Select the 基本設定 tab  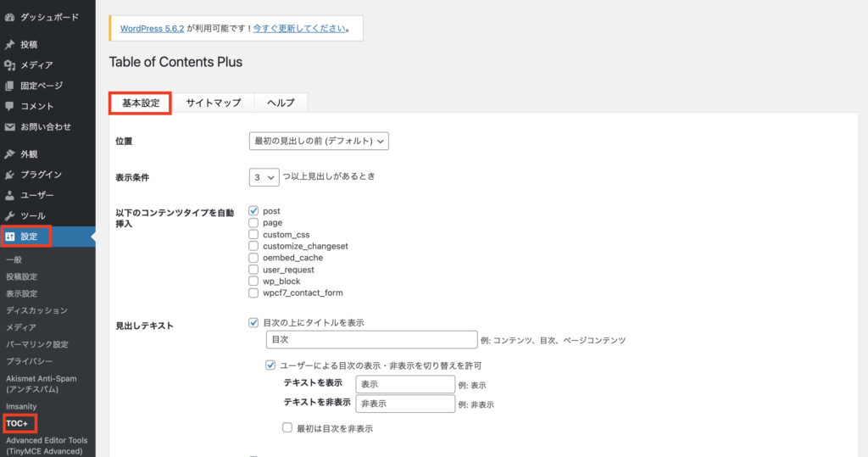[x=141, y=103]
